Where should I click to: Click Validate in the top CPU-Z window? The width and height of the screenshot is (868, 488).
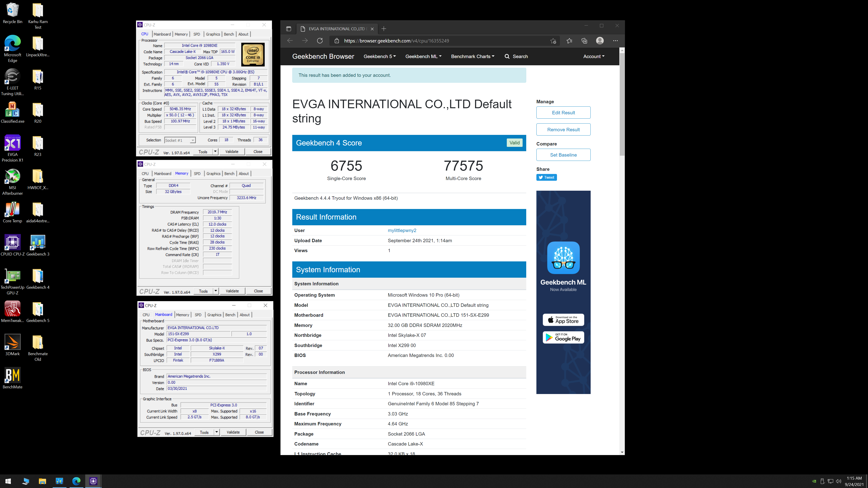pos(232,152)
